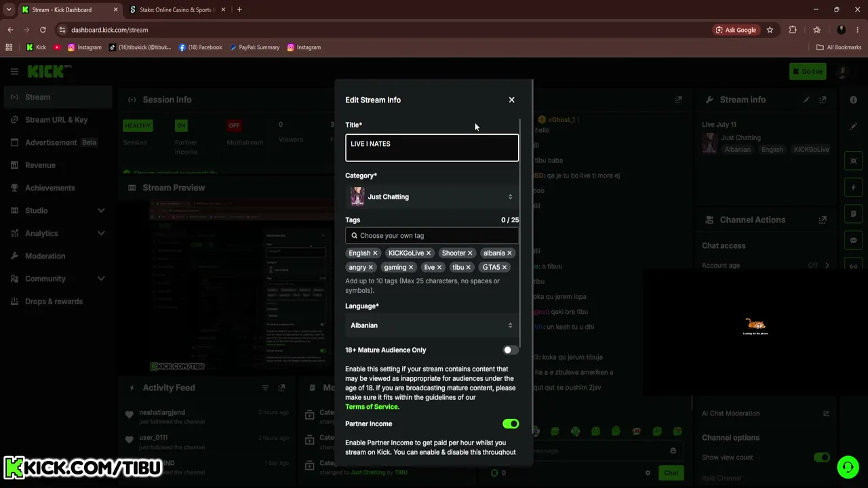Pop out the Stream info panel
Viewport: 868px width, 488px height.
point(823,100)
